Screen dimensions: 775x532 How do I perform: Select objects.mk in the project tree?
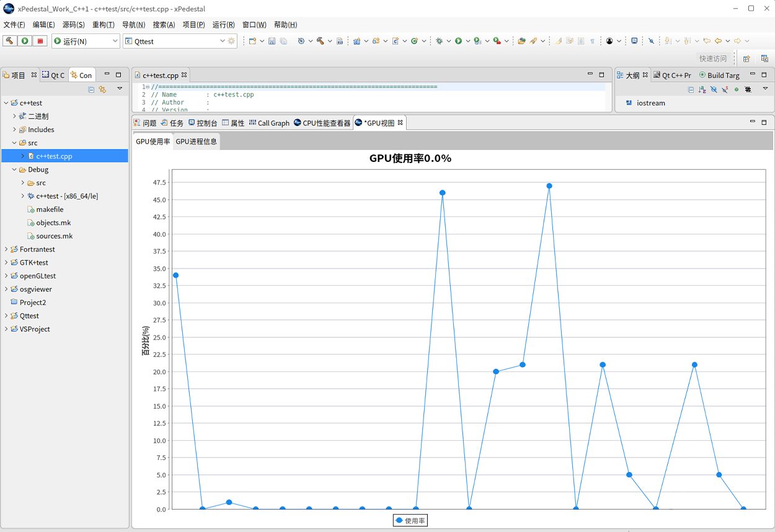(53, 223)
